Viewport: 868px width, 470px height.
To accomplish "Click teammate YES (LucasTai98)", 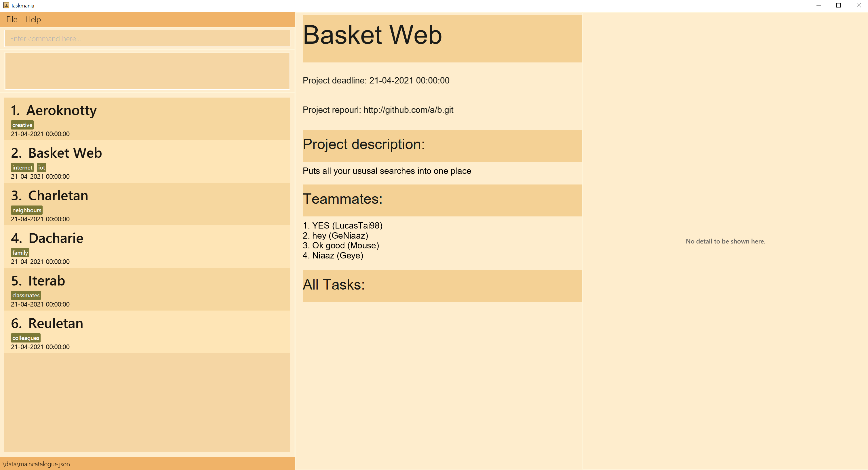I will click(x=342, y=225).
